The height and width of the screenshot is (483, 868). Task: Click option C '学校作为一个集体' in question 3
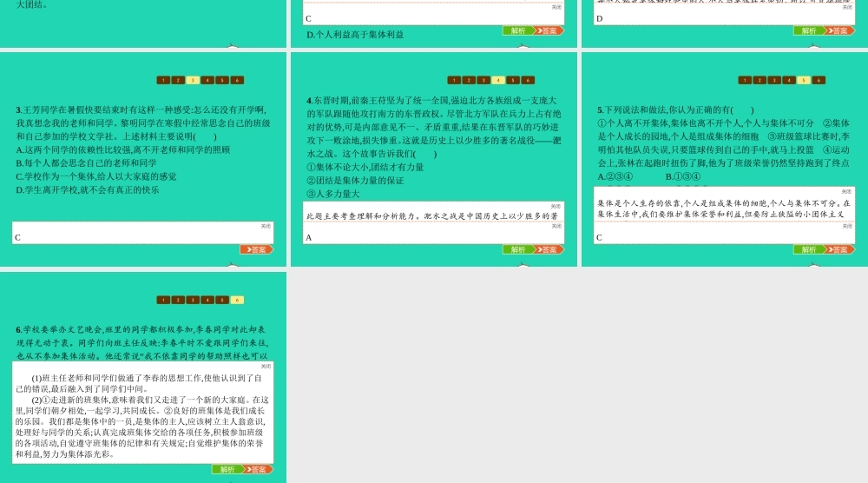[x=95, y=176]
